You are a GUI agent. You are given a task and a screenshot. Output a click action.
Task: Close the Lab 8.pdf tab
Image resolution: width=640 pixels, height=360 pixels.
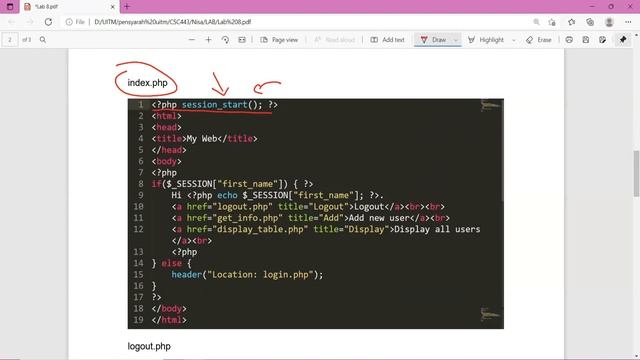point(113,7)
